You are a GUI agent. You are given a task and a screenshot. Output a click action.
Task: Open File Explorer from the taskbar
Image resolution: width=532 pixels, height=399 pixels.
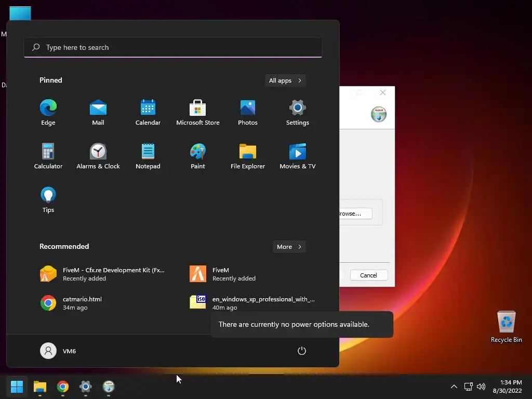39,386
